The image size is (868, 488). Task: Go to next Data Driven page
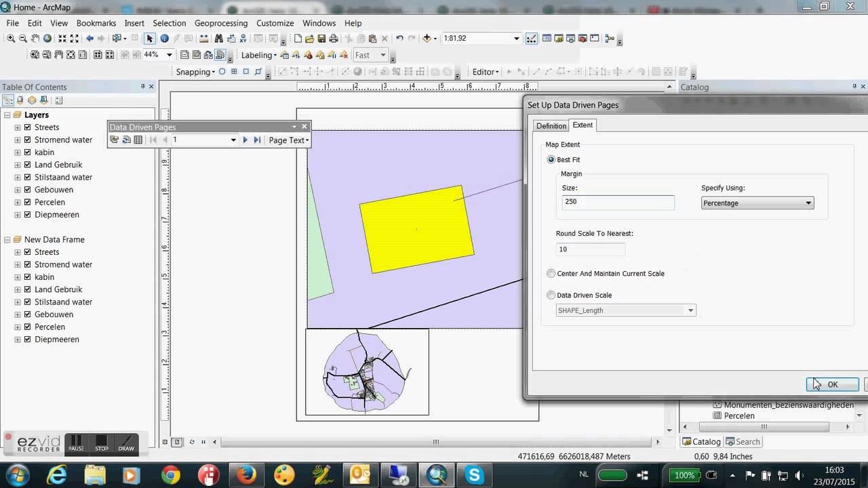(x=245, y=140)
